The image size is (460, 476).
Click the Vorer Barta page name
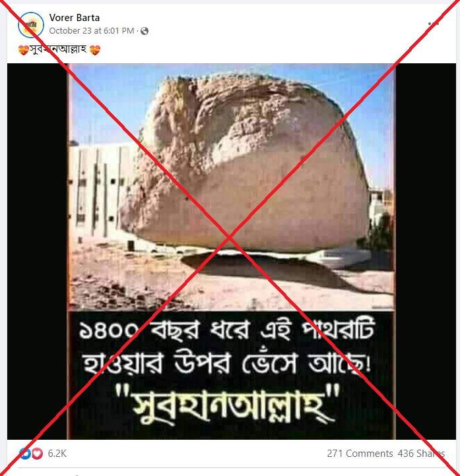click(75, 18)
